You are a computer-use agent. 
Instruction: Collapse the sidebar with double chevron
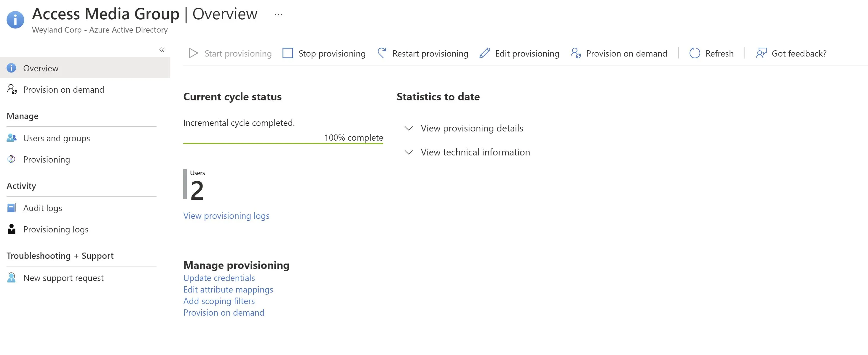(162, 50)
